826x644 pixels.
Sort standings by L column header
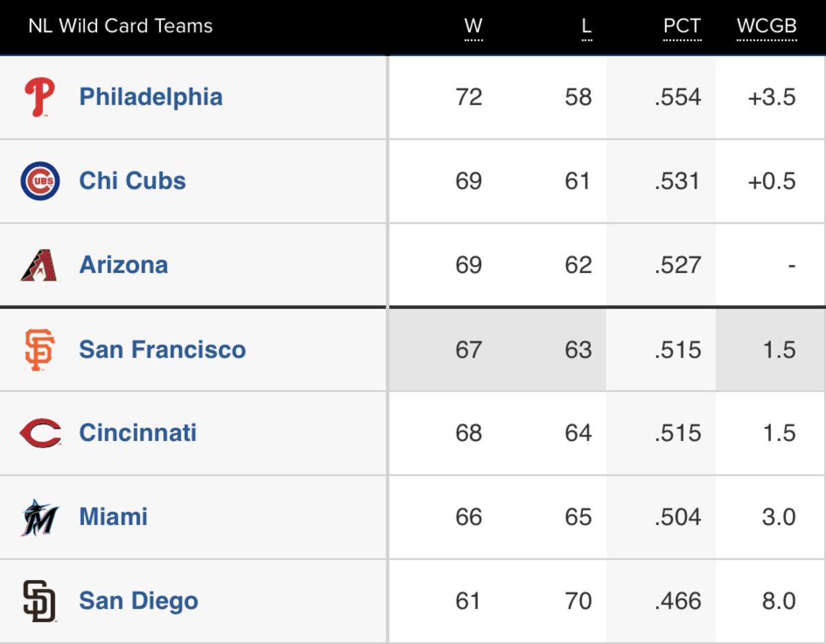click(586, 27)
